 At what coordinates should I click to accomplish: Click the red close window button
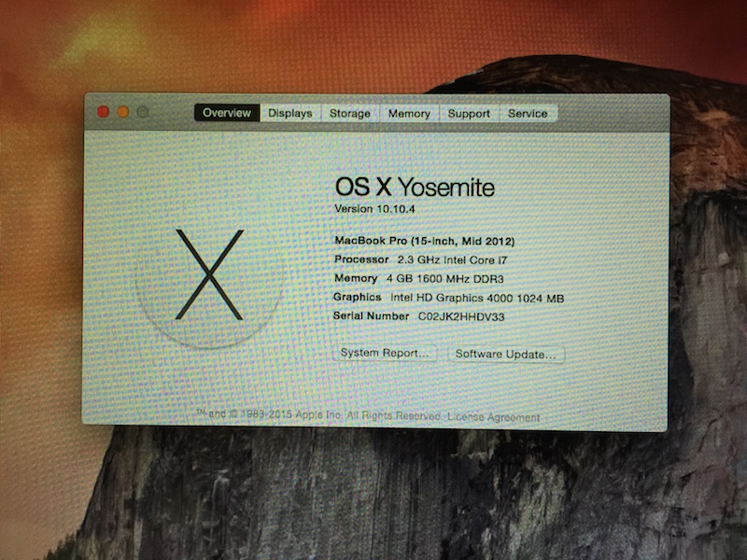coord(104,111)
